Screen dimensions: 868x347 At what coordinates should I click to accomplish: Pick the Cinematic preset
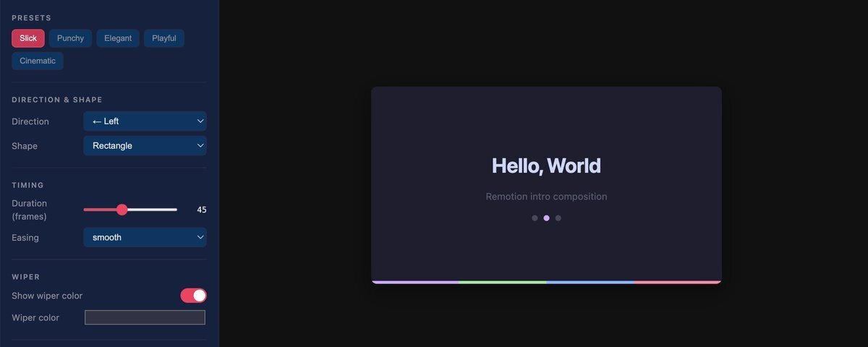pyautogui.click(x=38, y=61)
